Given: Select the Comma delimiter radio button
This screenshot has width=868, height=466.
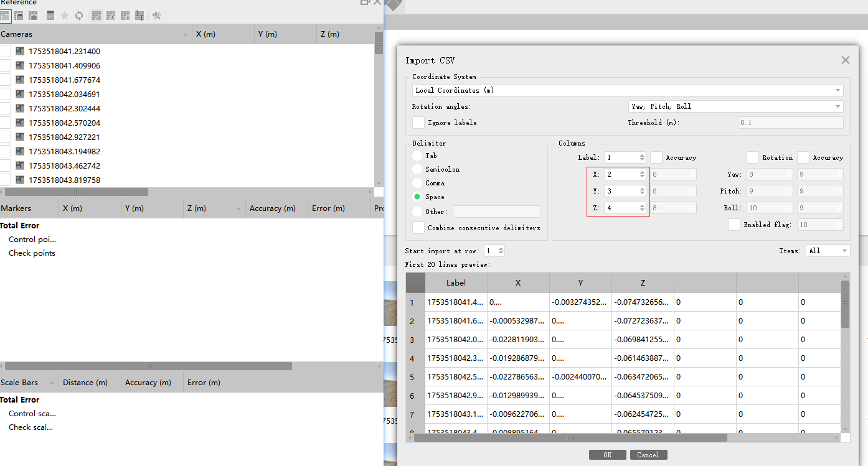Looking at the screenshot, I should [x=417, y=183].
